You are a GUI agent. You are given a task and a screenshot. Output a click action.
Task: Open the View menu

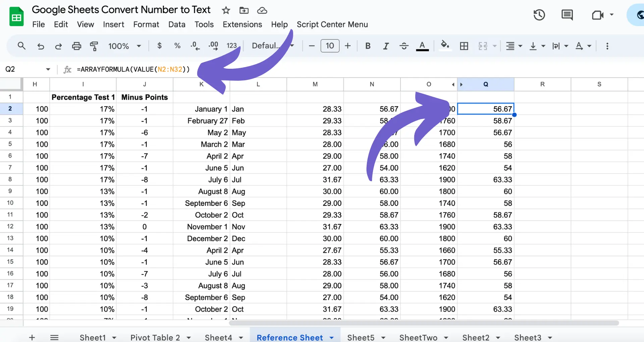86,24
